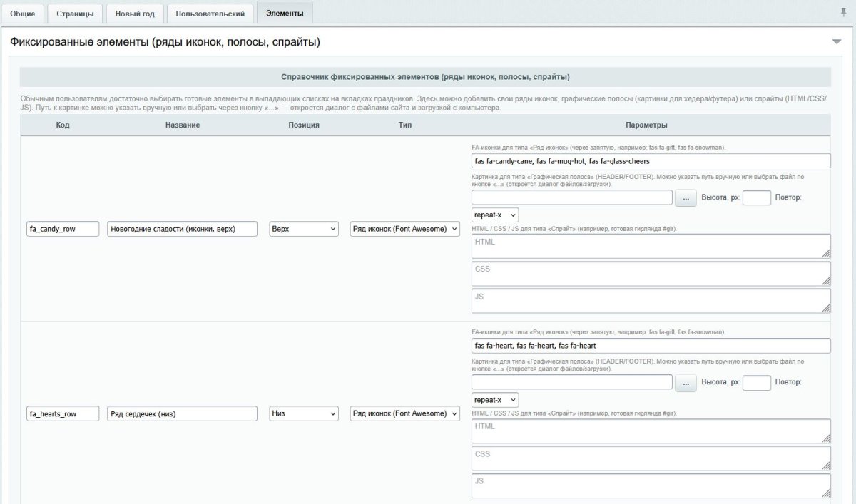Click CSS textarea in fa_hearts_row row

[651, 458]
